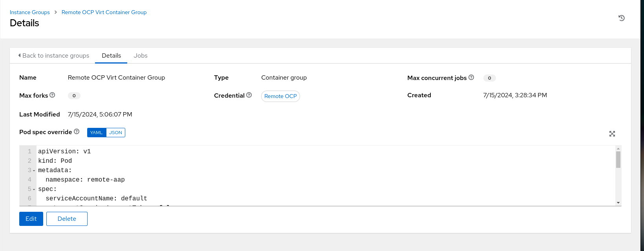The width and height of the screenshot is (644, 251).
Task: Click help icon beside Pod spec override
Action: click(x=77, y=132)
